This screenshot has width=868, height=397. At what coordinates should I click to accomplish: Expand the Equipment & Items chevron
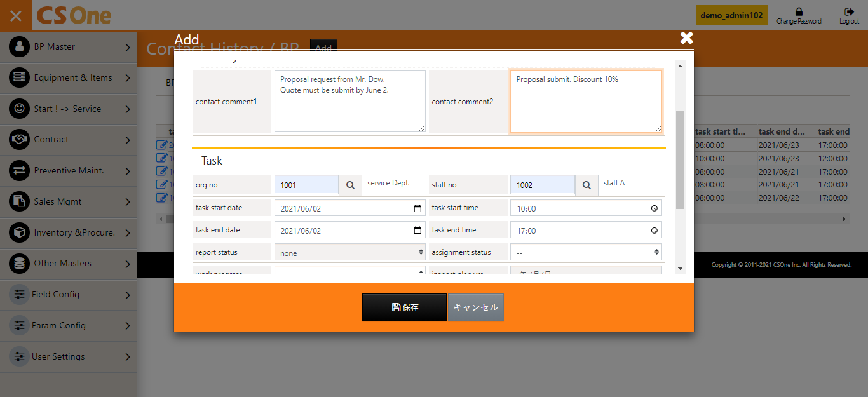127,78
